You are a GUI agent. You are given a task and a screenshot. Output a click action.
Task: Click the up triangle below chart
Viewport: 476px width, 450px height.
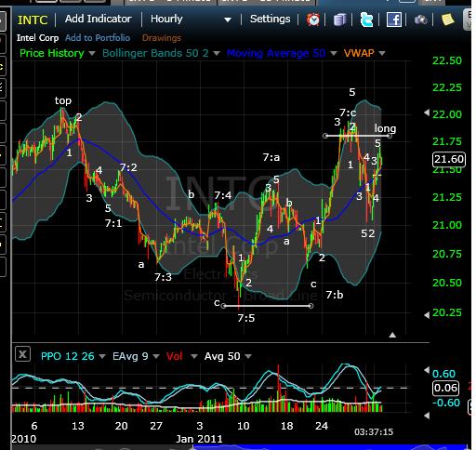[x=392, y=335]
